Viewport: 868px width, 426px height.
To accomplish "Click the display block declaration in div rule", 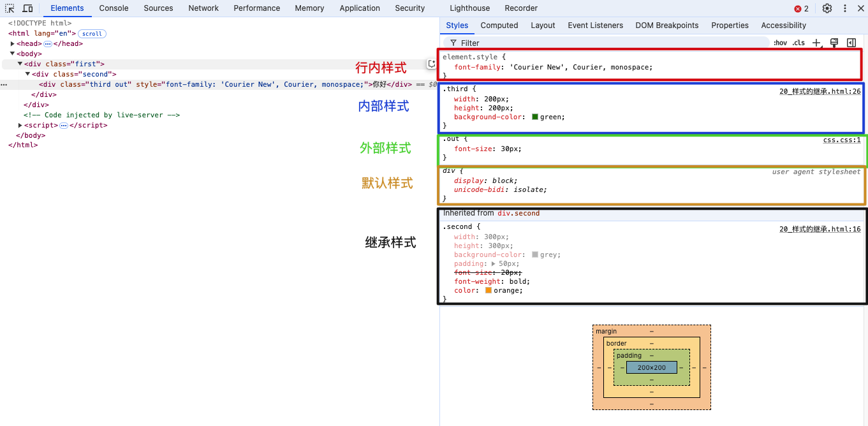I will (486, 180).
